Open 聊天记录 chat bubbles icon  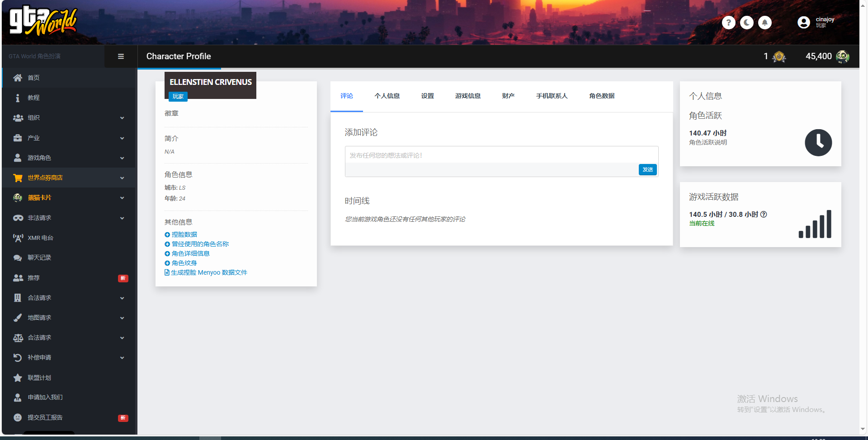(x=18, y=257)
